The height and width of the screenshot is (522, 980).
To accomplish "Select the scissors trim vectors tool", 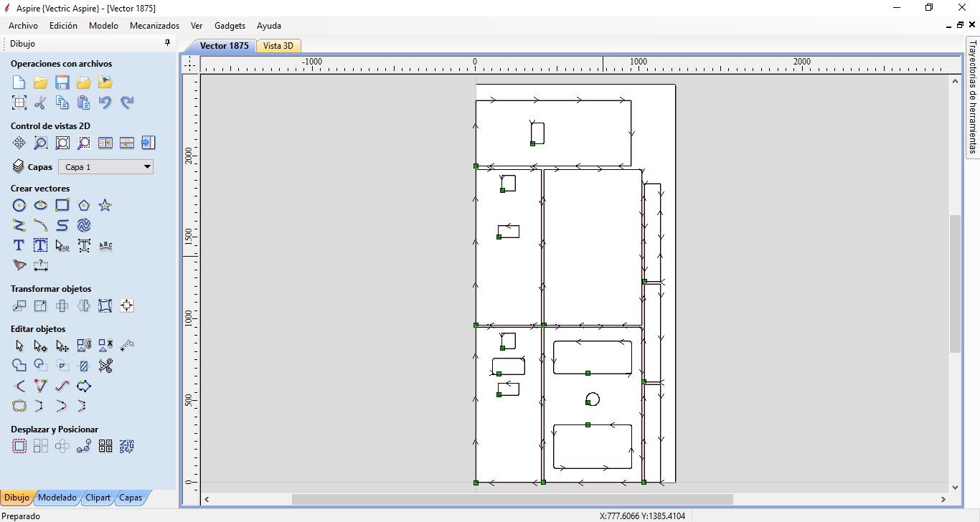I will point(106,366).
